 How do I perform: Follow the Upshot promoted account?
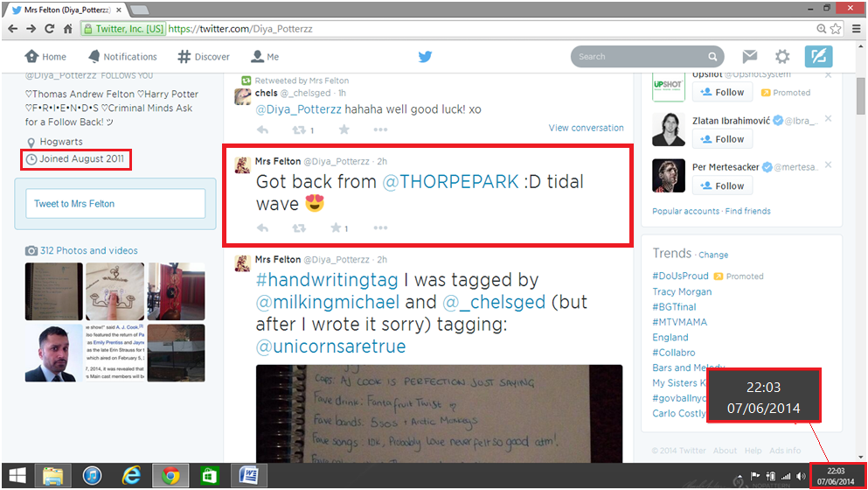click(722, 93)
